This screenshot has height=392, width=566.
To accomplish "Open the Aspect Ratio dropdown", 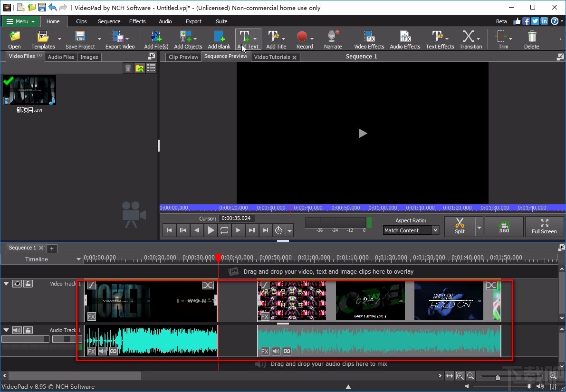I will pos(411,230).
